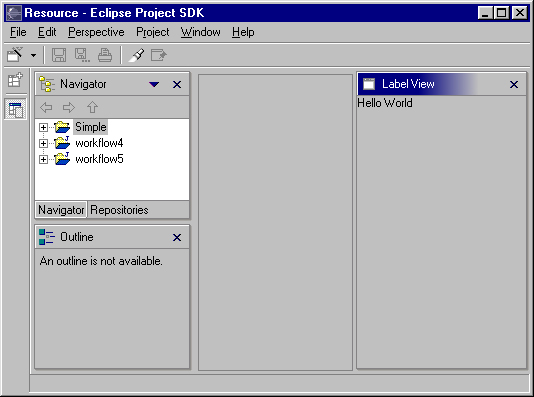Click the edit page toolbar icon next to brush

(x=159, y=55)
